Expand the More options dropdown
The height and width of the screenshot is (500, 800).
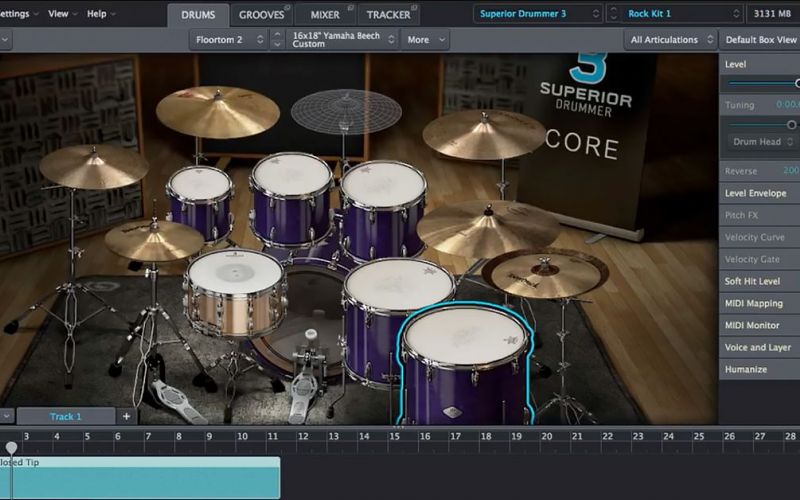(x=425, y=40)
